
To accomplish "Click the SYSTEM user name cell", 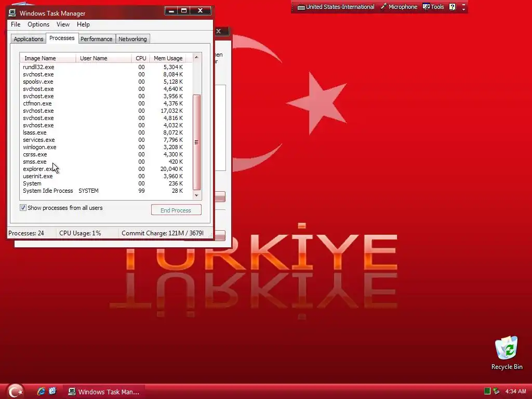I will (x=88, y=191).
